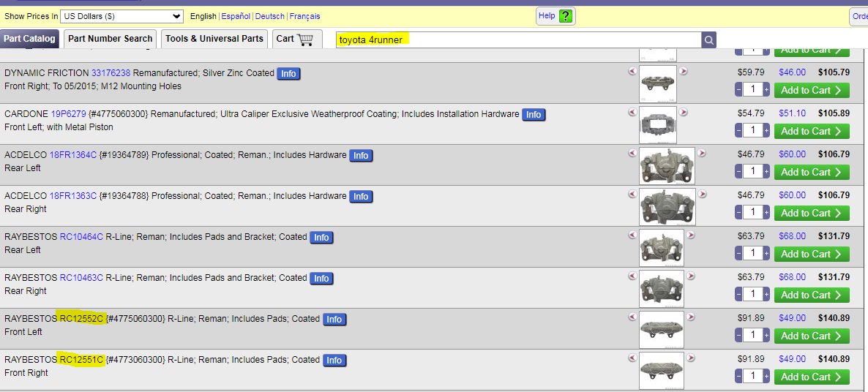Open Dynamic Friction part number 33176238 link

tap(111, 73)
